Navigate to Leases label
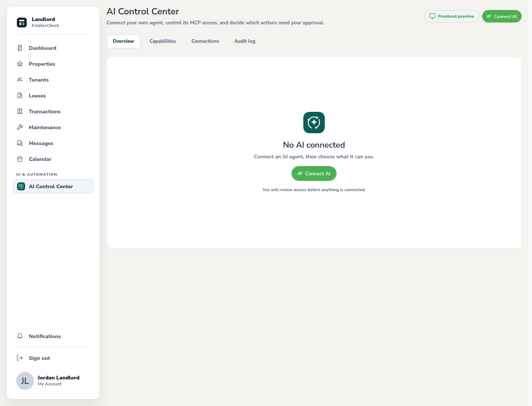Screen dimensions: 532x406 pyautogui.click(x=37, y=96)
